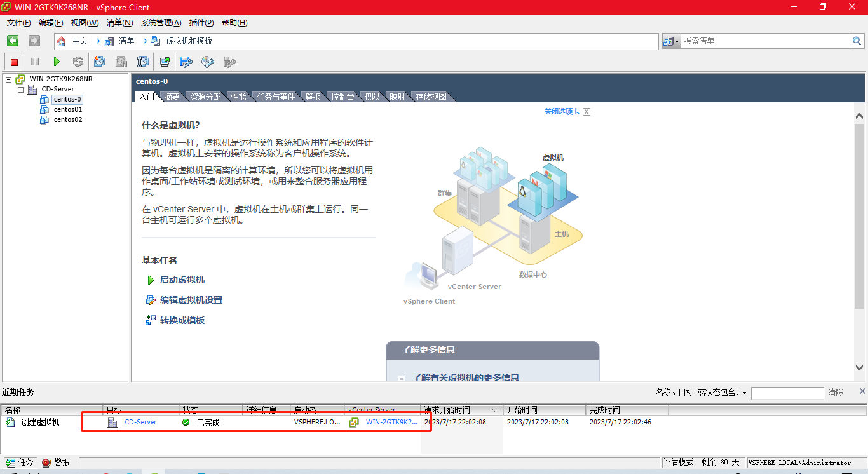
Task: Click the 转换成模板 link
Action: coord(182,321)
